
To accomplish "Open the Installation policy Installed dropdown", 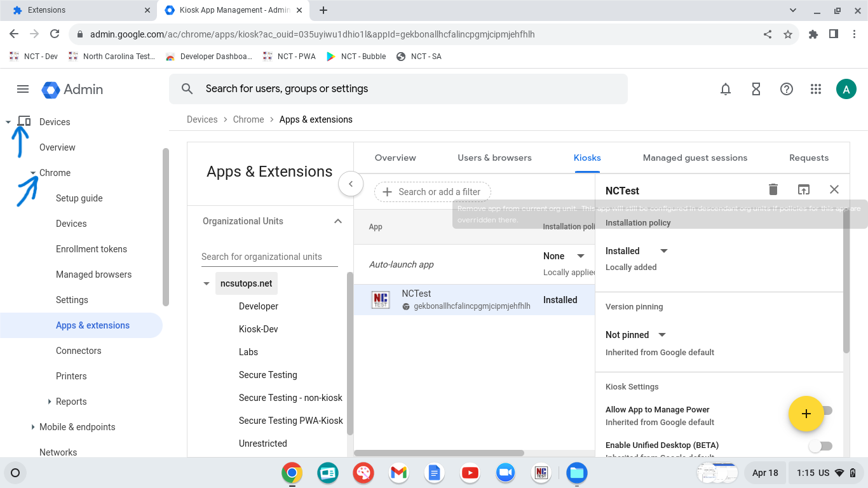I will [637, 251].
